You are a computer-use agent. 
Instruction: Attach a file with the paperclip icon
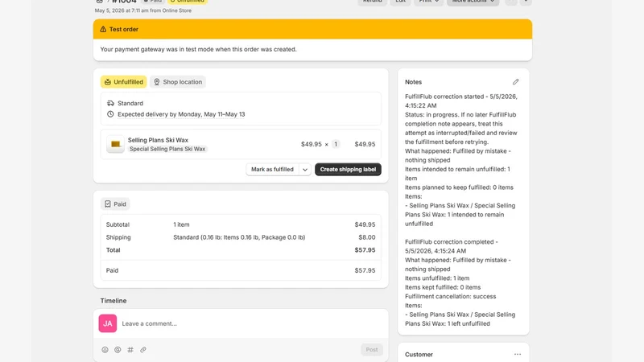(143, 350)
